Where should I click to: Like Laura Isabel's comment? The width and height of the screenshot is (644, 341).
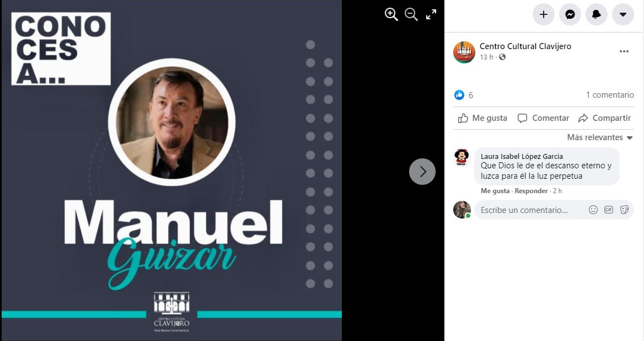495,191
